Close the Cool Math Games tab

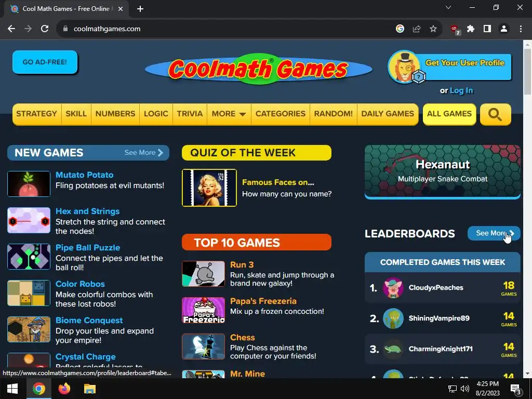121,9
